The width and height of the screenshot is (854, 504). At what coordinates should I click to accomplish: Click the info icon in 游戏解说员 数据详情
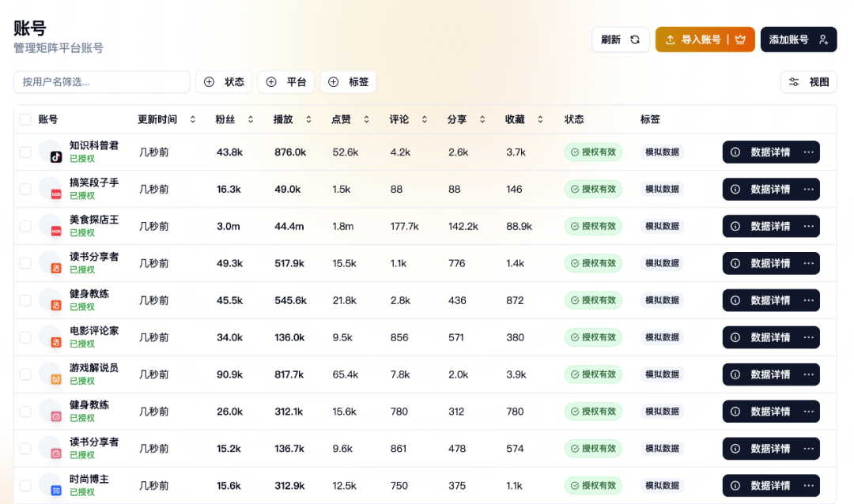(x=735, y=374)
